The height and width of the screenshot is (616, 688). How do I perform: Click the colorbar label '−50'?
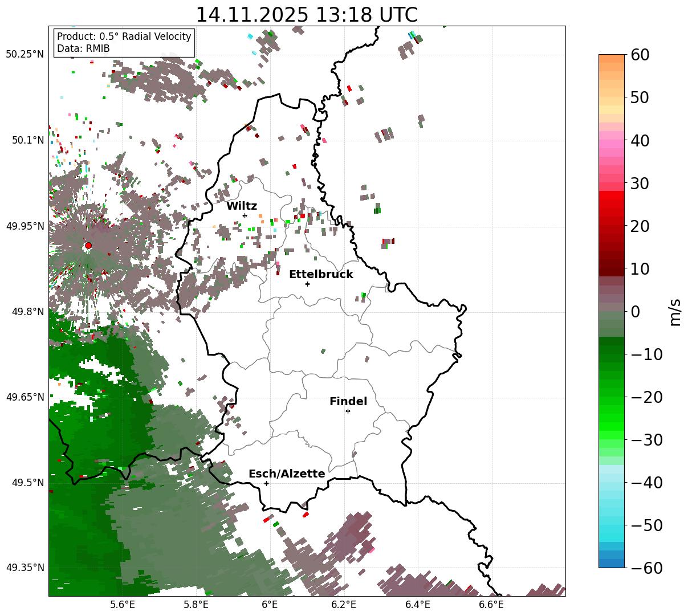point(646,525)
